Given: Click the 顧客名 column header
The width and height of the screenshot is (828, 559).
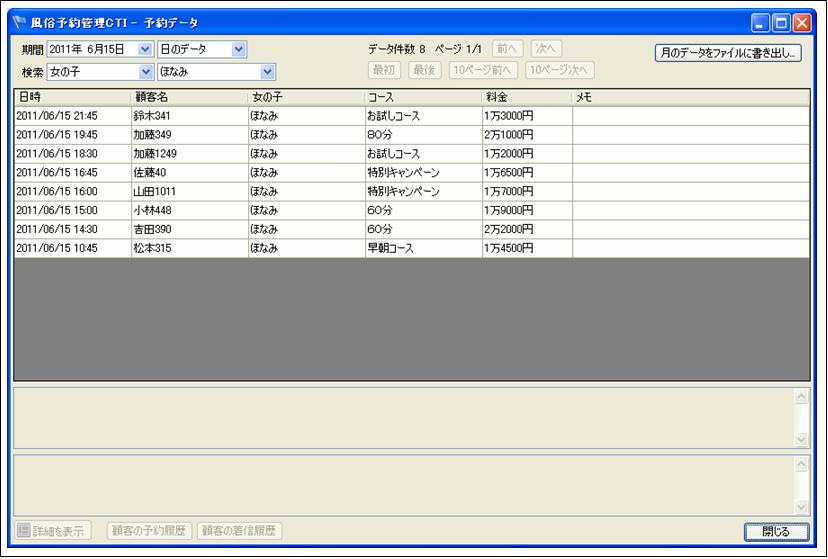Looking at the screenshot, I should tap(189, 97).
